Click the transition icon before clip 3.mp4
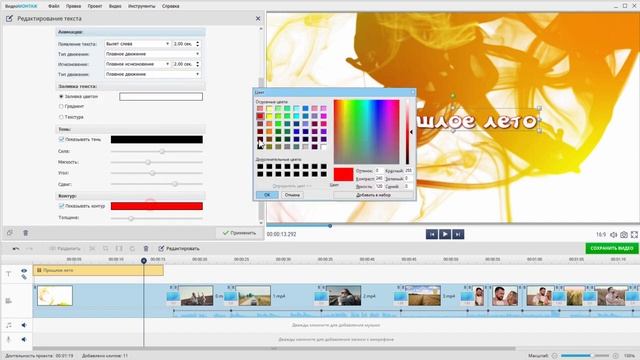This screenshot has height=360, width=640. (x=400, y=297)
